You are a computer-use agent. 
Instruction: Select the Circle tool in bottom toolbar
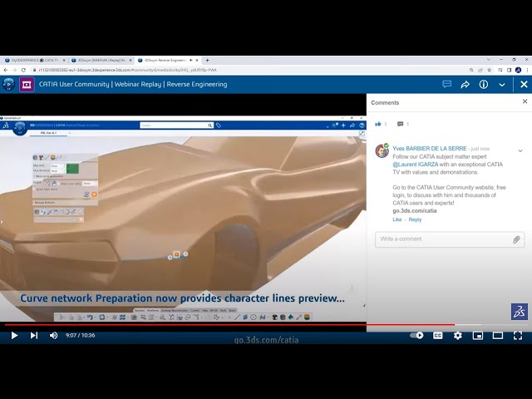253,318
